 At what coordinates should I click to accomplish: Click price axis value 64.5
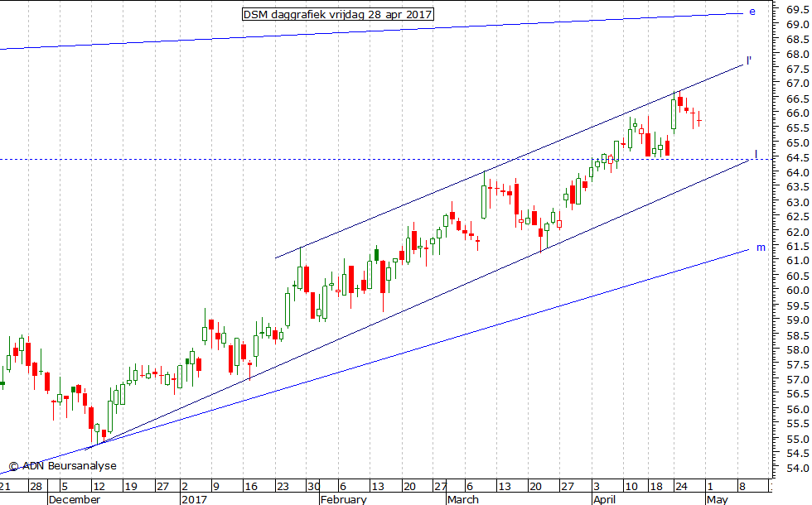pos(798,157)
